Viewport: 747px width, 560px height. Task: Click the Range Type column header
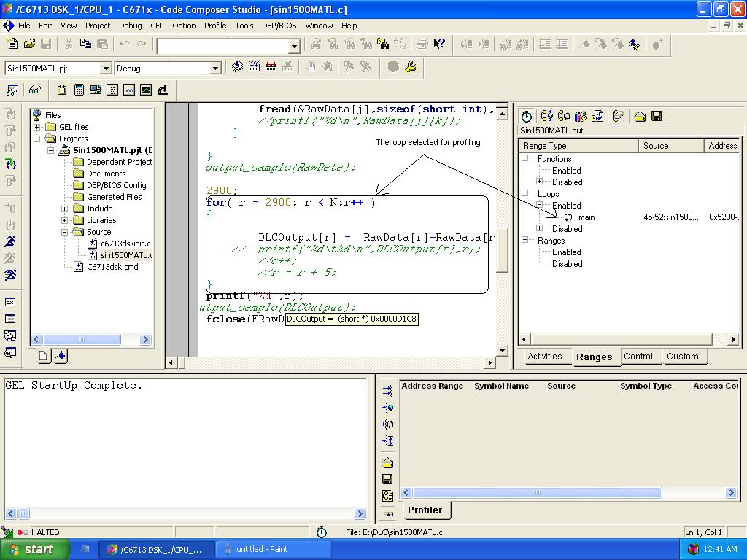coord(578,146)
